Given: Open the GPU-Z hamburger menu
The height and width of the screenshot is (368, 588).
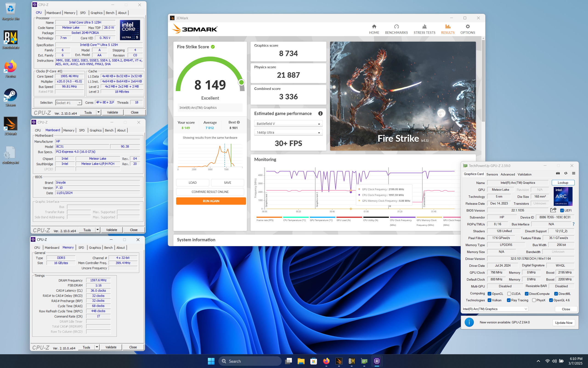Looking at the screenshot, I should coord(574,173).
